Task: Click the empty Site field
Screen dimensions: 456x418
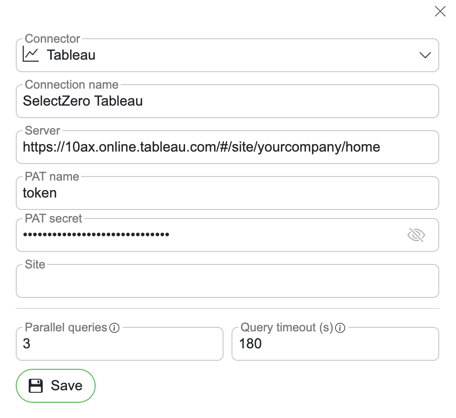Action: click(x=227, y=281)
